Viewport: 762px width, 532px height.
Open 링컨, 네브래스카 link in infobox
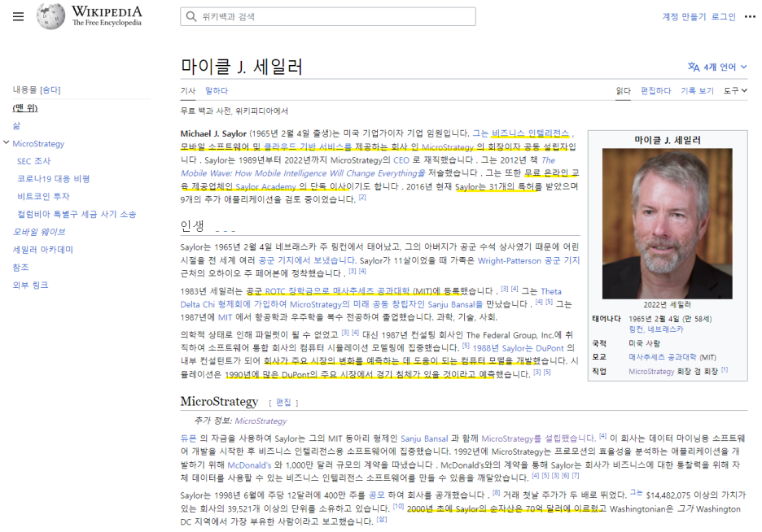coord(656,329)
